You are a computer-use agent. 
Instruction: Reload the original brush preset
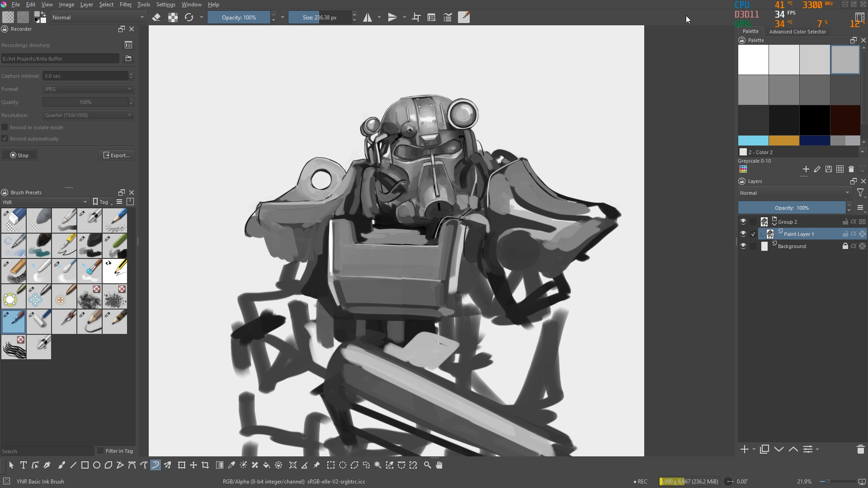[189, 18]
